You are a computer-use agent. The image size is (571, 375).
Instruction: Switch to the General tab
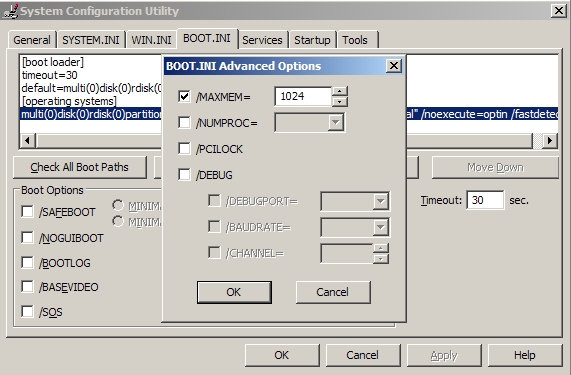coord(32,40)
